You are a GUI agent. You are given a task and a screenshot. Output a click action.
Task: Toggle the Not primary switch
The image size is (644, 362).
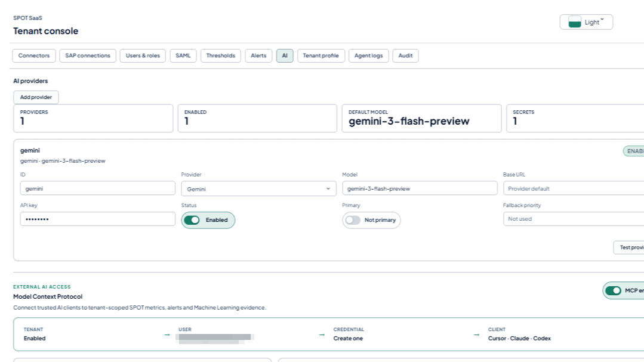pyautogui.click(x=371, y=220)
